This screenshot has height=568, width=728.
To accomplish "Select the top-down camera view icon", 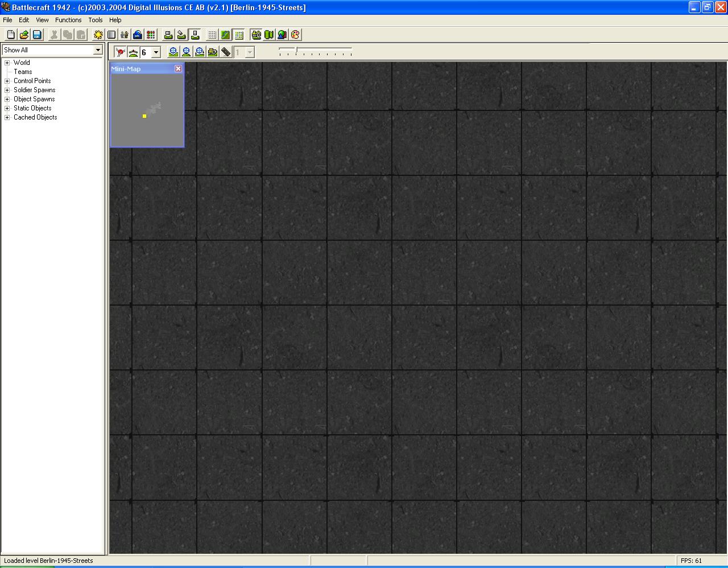I will coord(195,35).
